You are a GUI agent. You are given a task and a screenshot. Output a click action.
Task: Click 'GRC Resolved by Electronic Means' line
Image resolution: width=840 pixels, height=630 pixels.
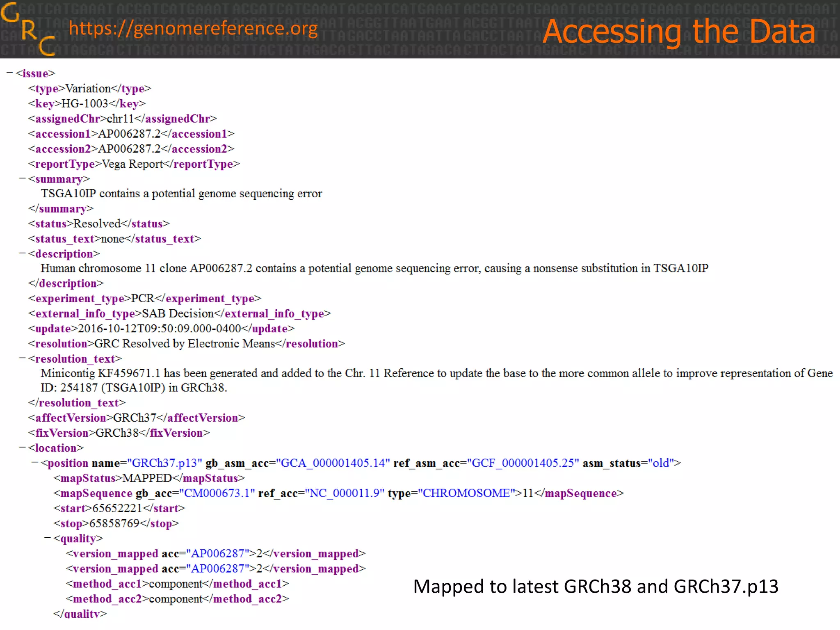(186, 344)
